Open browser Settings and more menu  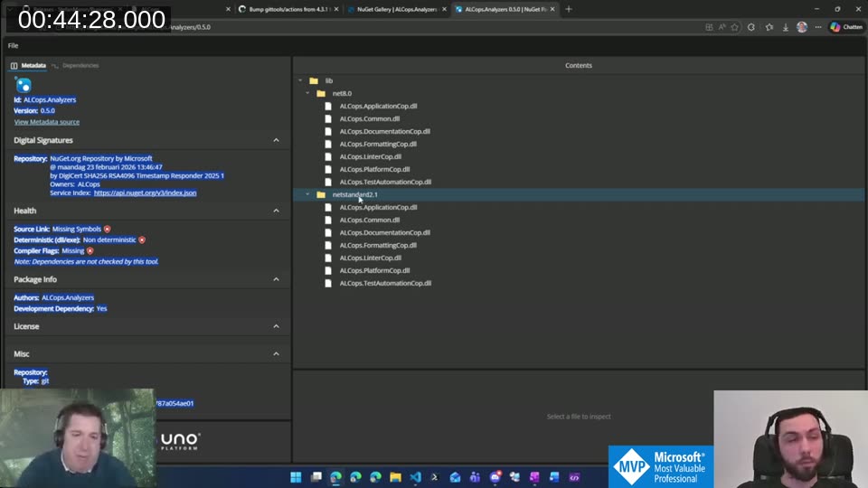coord(818,27)
